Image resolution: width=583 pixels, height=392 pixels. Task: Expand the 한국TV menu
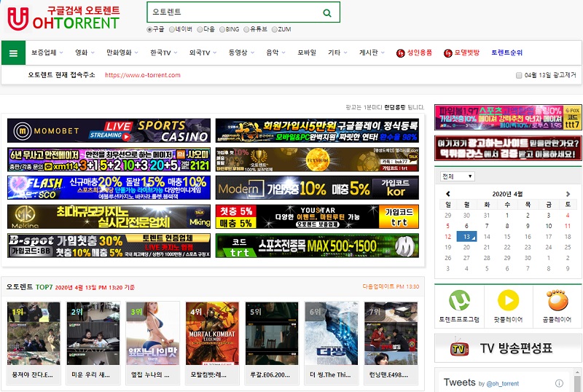(x=163, y=52)
